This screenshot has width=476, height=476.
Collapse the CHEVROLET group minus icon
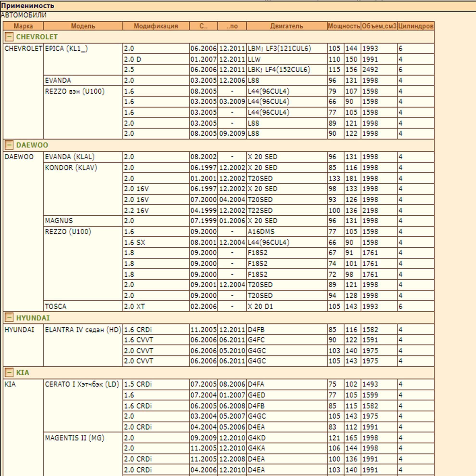pyautogui.click(x=9, y=37)
